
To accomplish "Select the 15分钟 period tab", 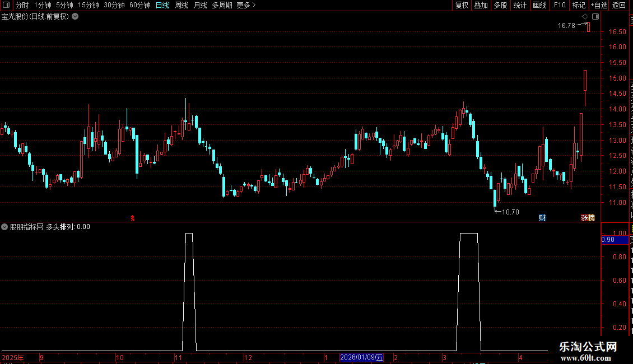I will (x=89, y=5).
